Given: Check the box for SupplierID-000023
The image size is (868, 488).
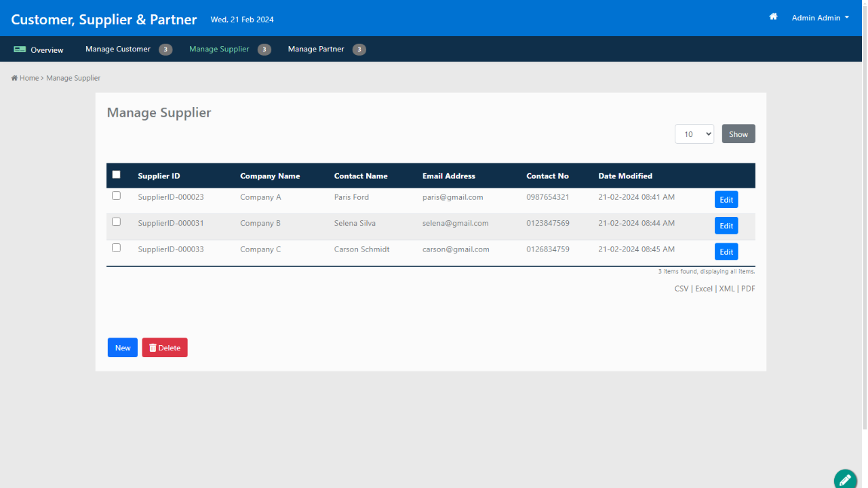Looking at the screenshot, I should pos(116,196).
